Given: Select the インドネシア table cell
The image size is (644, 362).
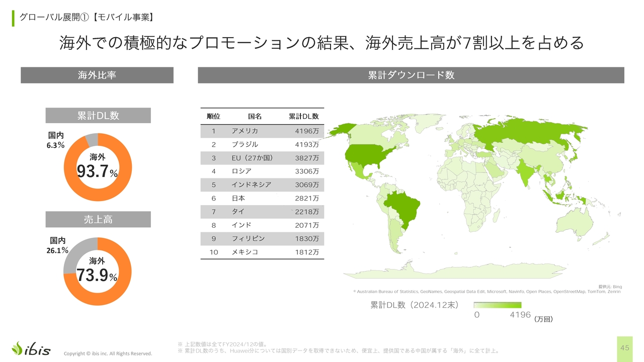Looking at the screenshot, I should [x=251, y=185].
